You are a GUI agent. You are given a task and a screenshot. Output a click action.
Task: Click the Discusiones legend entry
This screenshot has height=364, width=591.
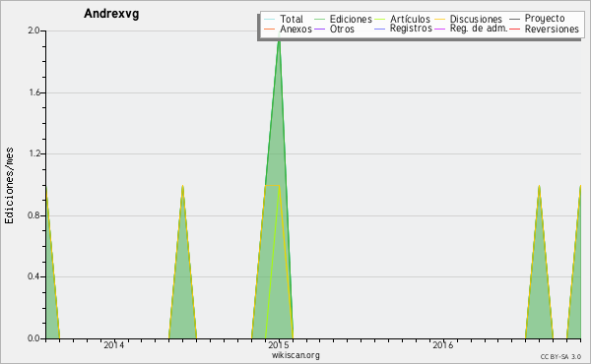point(469,19)
